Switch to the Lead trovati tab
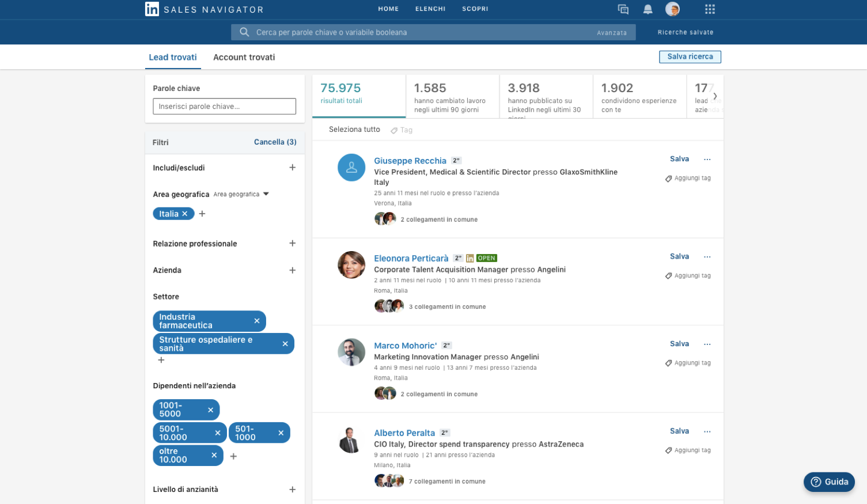Screen dimensions: 867x504 (x=173, y=57)
